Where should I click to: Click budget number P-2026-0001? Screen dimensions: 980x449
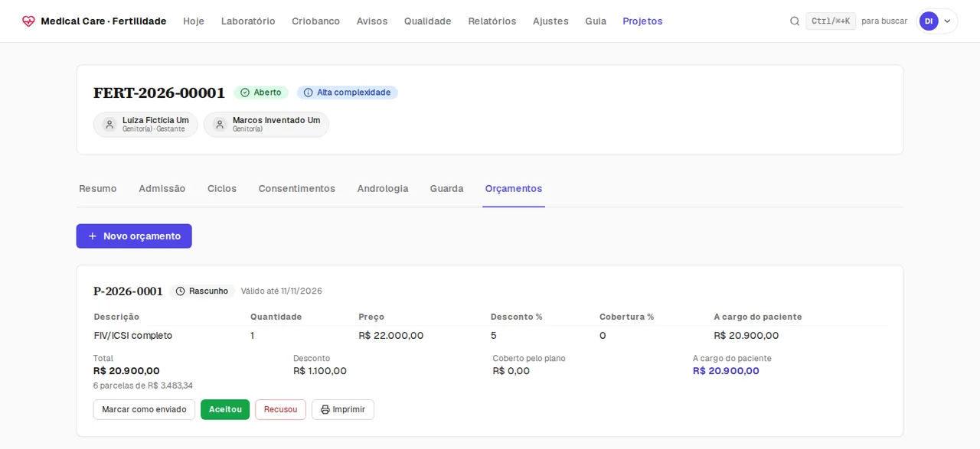(128, 291)
